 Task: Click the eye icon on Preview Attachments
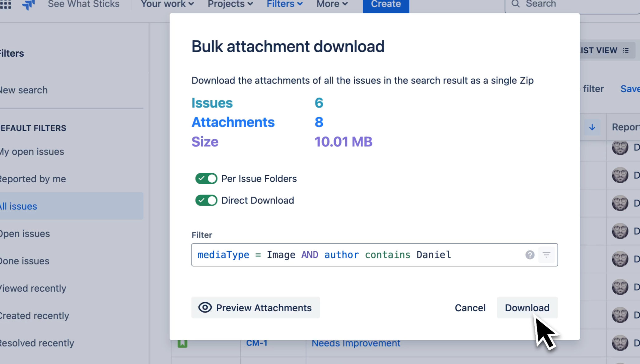[205, 308]
